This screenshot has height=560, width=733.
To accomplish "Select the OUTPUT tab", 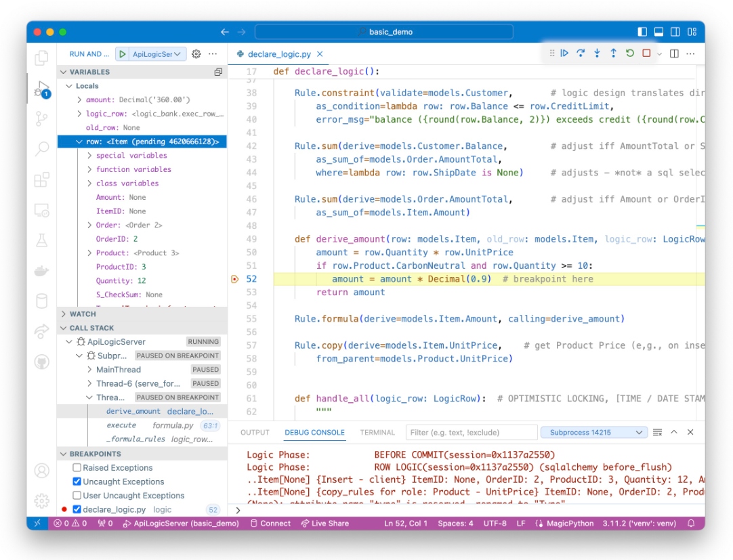I will tap(255, 431).
